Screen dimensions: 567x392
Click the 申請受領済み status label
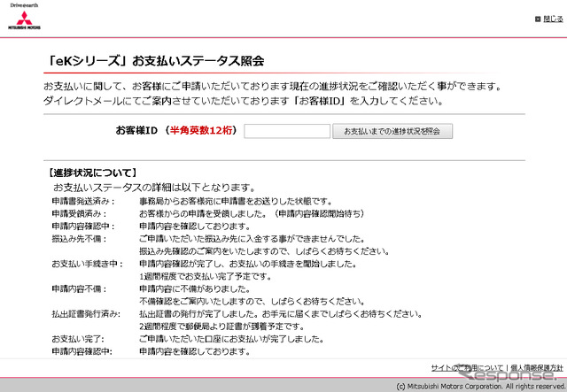point(79,214)
